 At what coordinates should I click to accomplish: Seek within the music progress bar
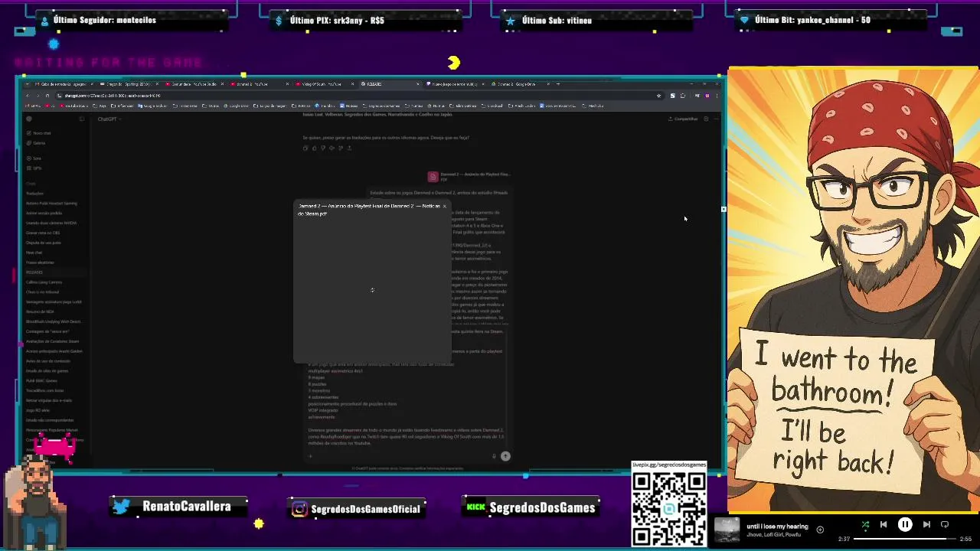905,539
